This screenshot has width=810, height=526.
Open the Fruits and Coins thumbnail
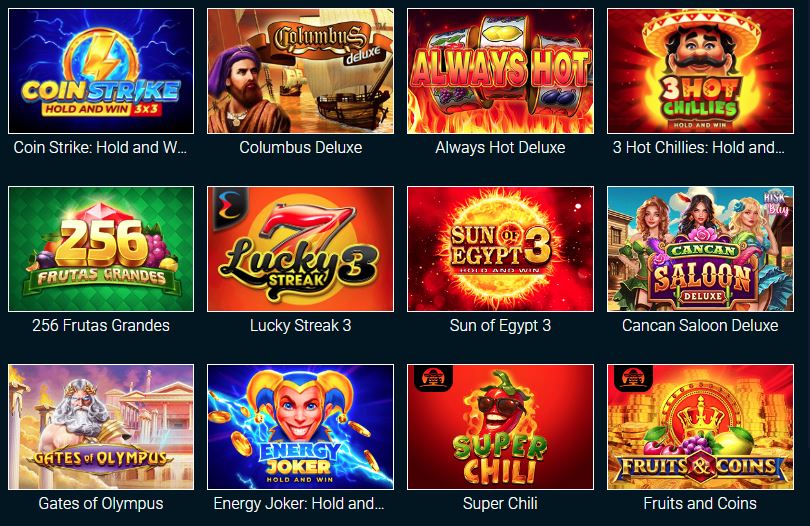700,427
